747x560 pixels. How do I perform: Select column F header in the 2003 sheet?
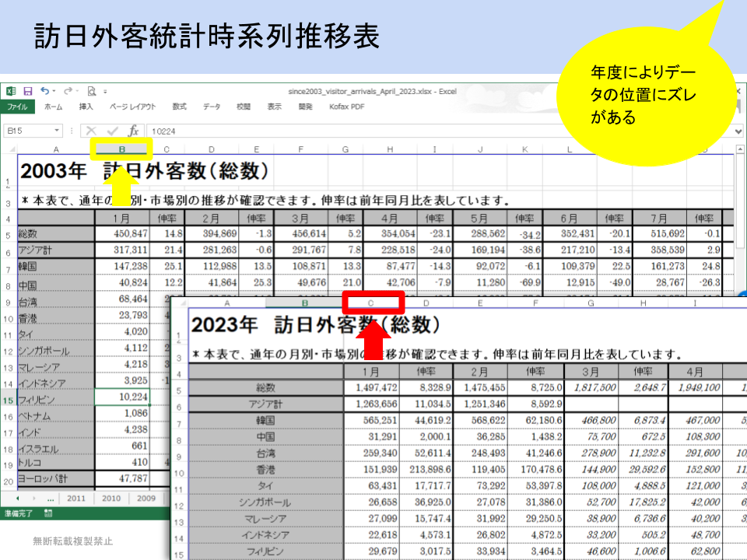point(300,149)
